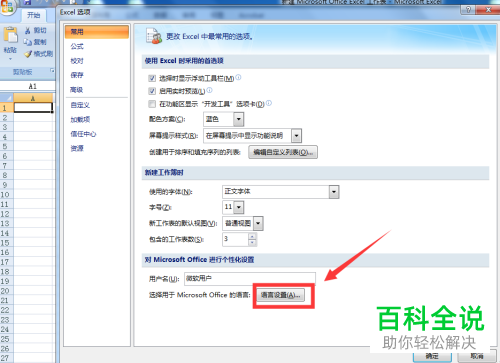Image resolution: width=500 pixels, height=363 pixels.
Task: Click the 开始 ribbon tab
Action: coord(34,15)
